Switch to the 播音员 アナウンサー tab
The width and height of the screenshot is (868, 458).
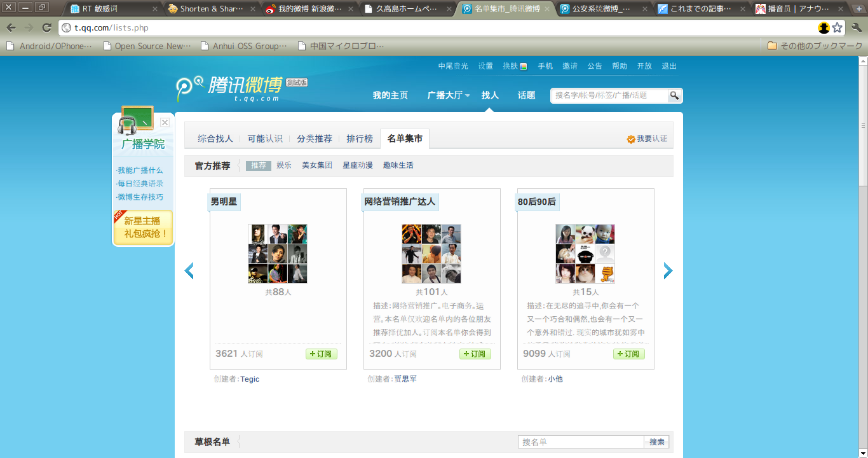[x=799, y=9]
